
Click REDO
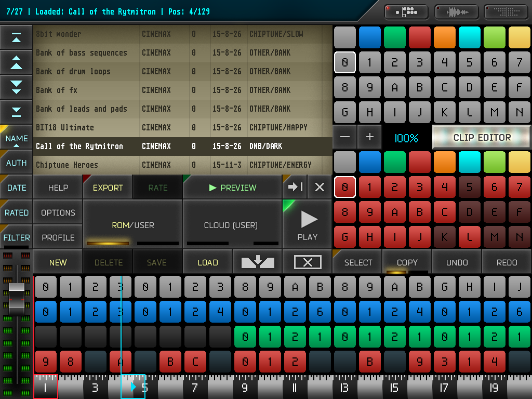click(507, 262)
